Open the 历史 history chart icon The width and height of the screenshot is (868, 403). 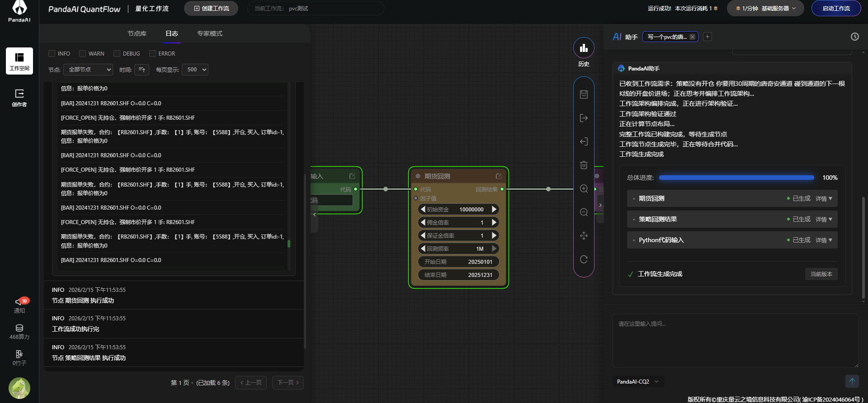pos(584,48)
